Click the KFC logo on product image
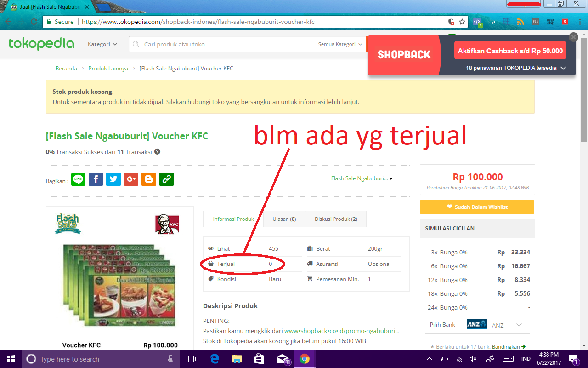The width and height of the screenshot is (588, 368). [167, 224]
